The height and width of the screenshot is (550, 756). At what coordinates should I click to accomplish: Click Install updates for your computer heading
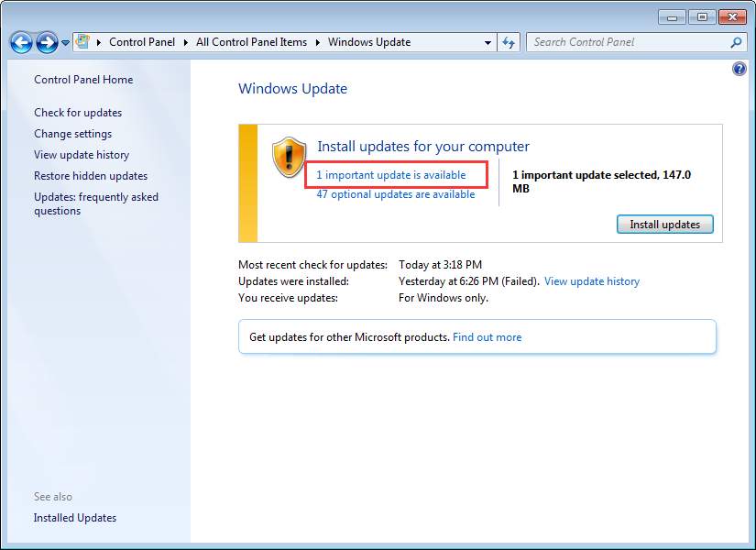(423, 146)
